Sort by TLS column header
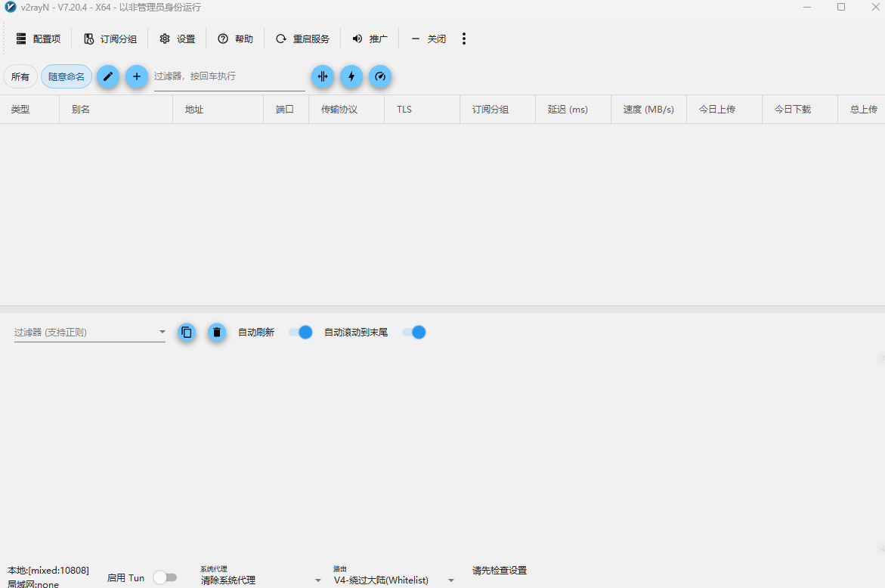This screenshot has height=588, width=885. (x=422, y=110)
